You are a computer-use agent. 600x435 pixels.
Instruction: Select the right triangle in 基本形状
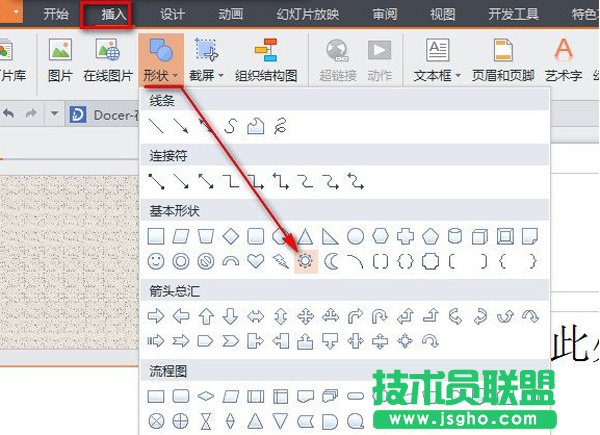coord(330,237)
